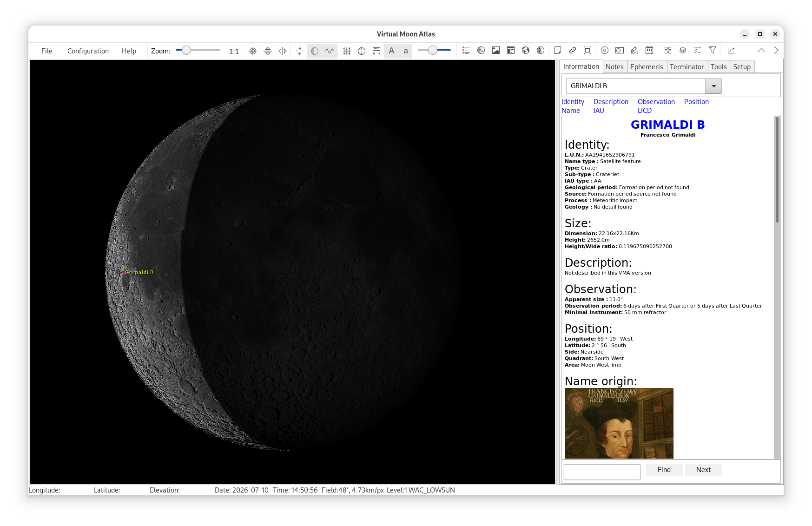
Task: Select the distance measurement ruler tool
Action: pyautogui.click(x=376, y=51)
